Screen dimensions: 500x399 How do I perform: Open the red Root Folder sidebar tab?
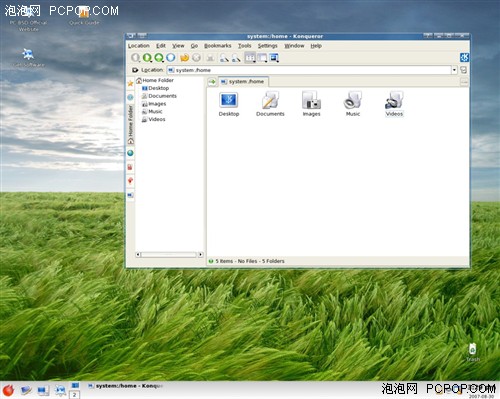click(130, 167)
